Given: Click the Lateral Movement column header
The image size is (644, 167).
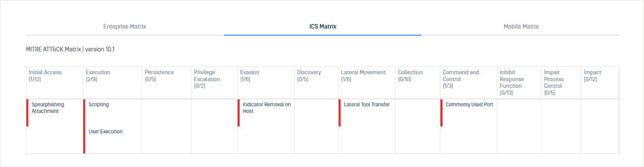Looking at the screenshot, I should 367,83.
